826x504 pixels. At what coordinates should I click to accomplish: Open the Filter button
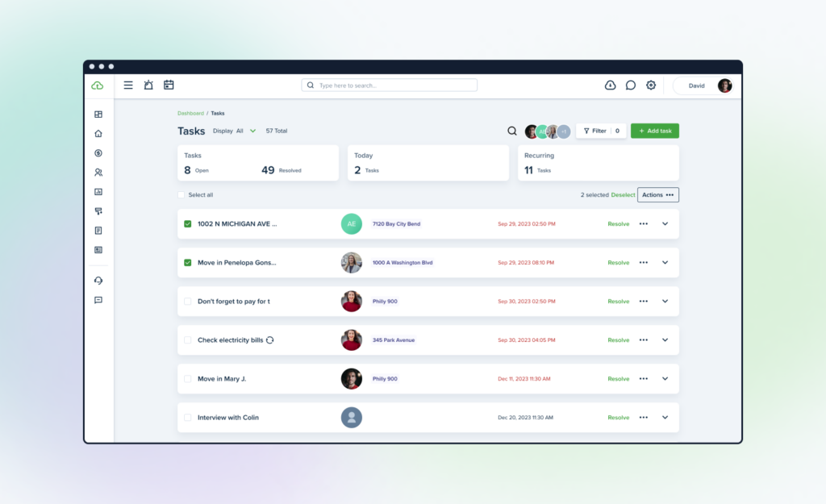[601, 131]
